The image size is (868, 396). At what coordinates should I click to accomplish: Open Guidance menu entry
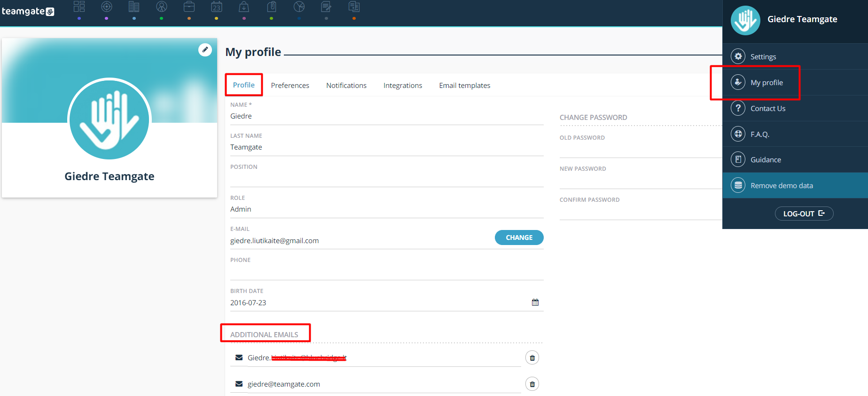(795, 159)
